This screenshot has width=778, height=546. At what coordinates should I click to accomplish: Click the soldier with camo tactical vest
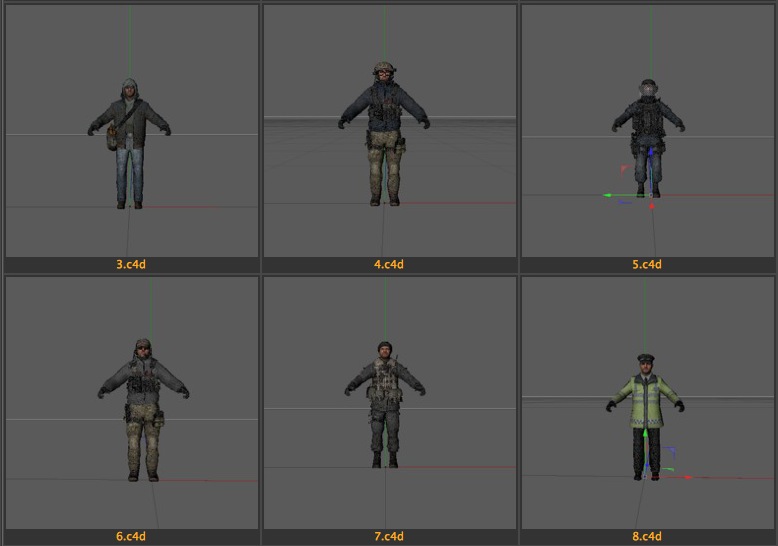pyautogui.click(x=385, y=400)
